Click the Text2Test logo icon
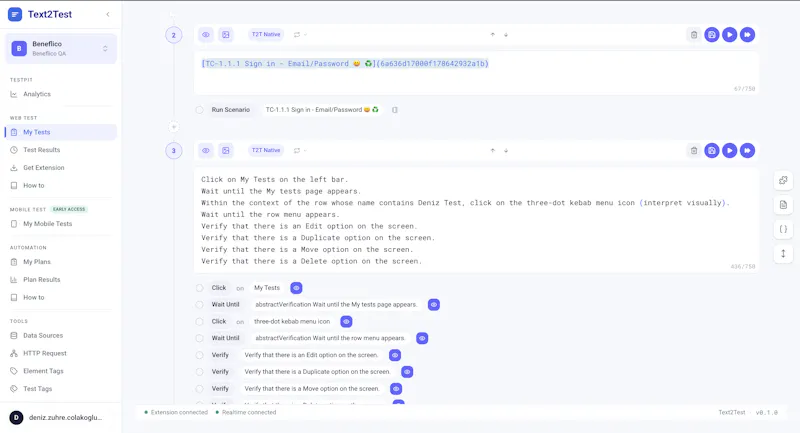Screen dimensions: 800x433 click(x=15, y=14)
